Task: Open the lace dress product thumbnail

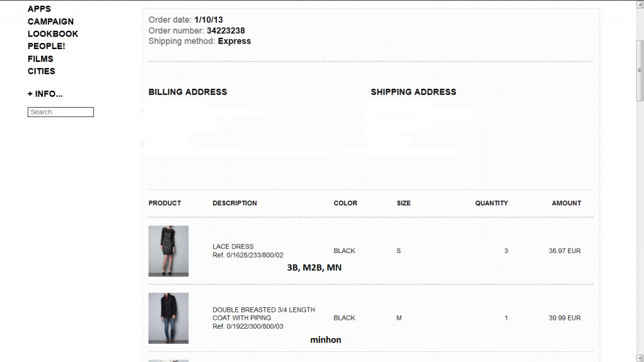Action: click(169, 251)
